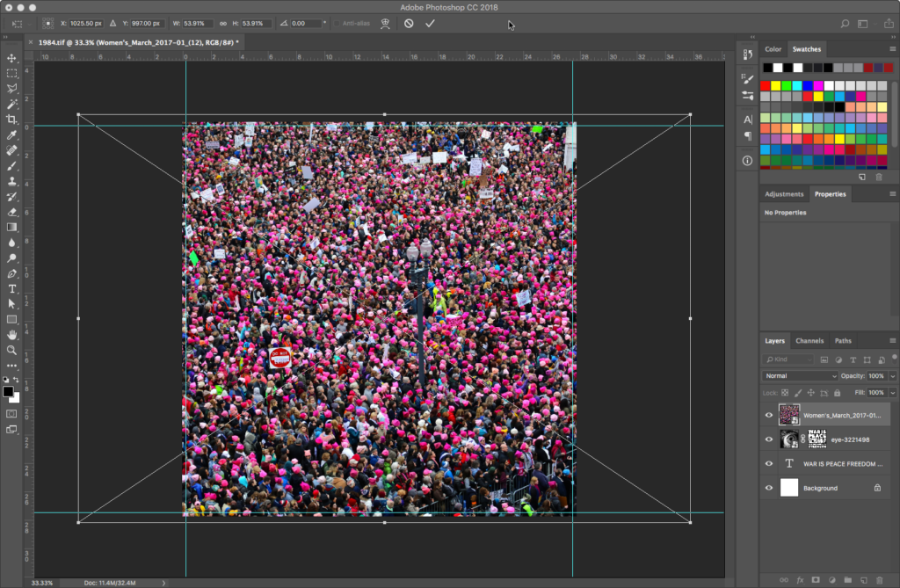
Task: Cancel the transform in the options bar
Action: pos(409,24)
